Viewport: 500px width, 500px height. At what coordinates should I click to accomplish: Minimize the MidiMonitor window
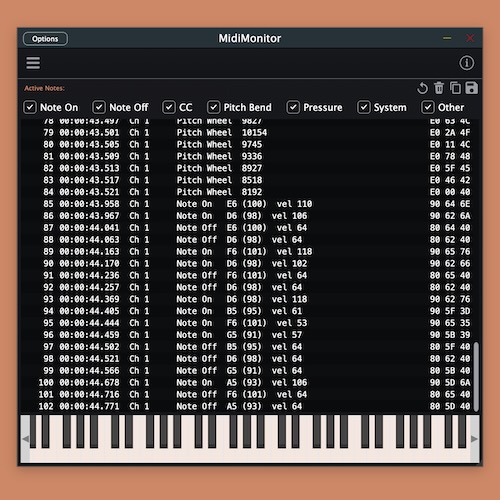(x=447, y=38)
